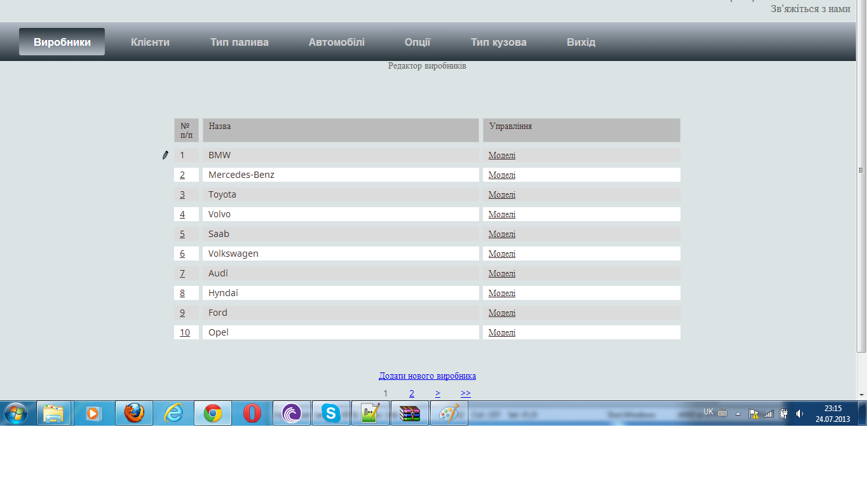This screenshot has width=868, height=488.
Task: Click the UK language indicator
Action: (709, 412)
